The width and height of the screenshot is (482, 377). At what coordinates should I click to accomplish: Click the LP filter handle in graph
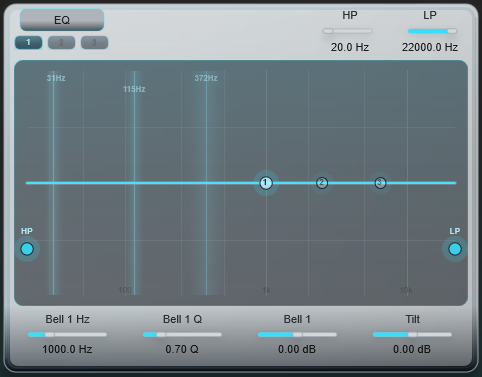455,249
